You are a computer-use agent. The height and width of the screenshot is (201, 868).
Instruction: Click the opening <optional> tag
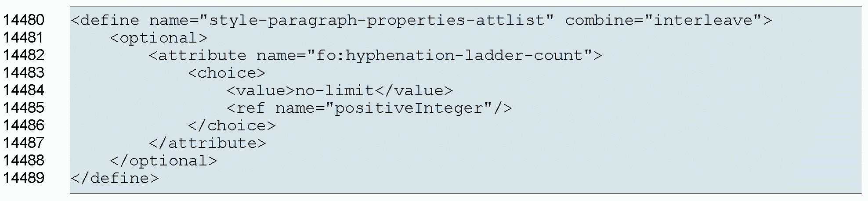tap(159, 38)
